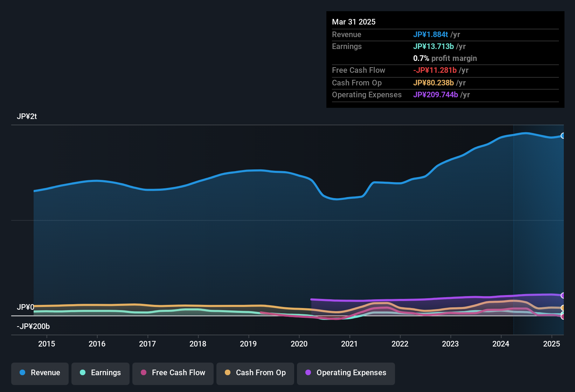Click the JP¥209.744b operating expenses value
Screen dimensions: 575x392
click(x=436, y=94)
